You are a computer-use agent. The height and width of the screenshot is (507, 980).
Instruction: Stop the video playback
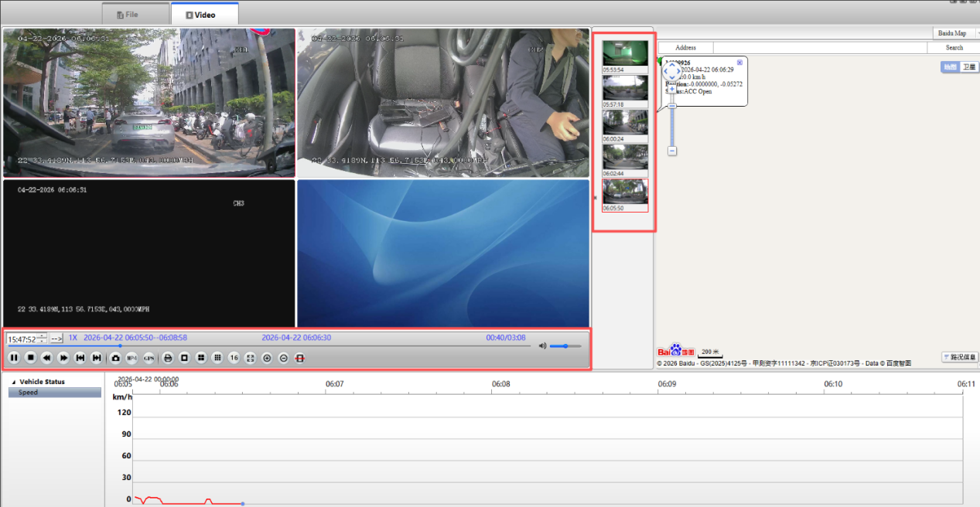click(x=31, y=358)
